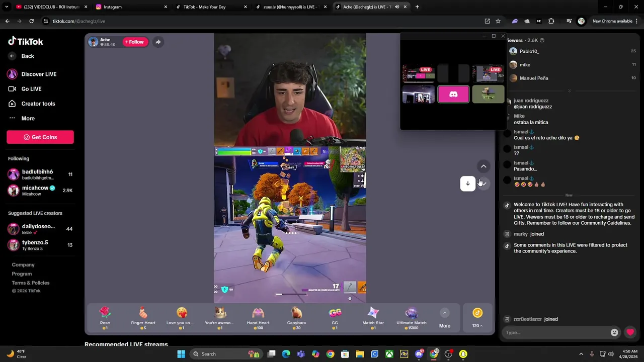Send a Finger Heart gift

click(143, 319)
